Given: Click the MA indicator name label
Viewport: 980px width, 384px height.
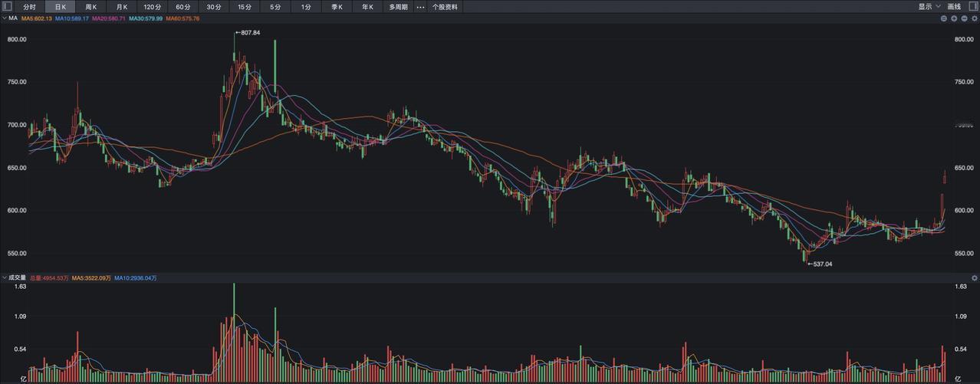Looking at the screenshot, I should (13, 18).
